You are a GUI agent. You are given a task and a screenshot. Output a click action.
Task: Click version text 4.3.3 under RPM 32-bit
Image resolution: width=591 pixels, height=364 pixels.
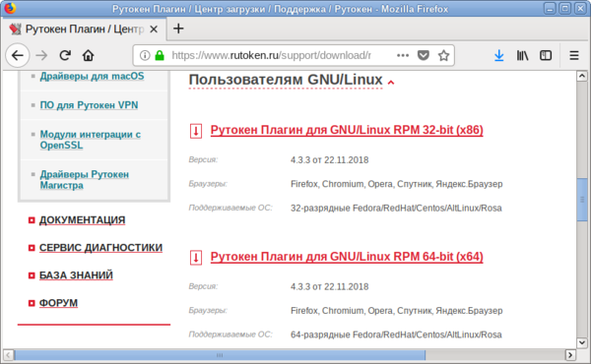point(329,160)
